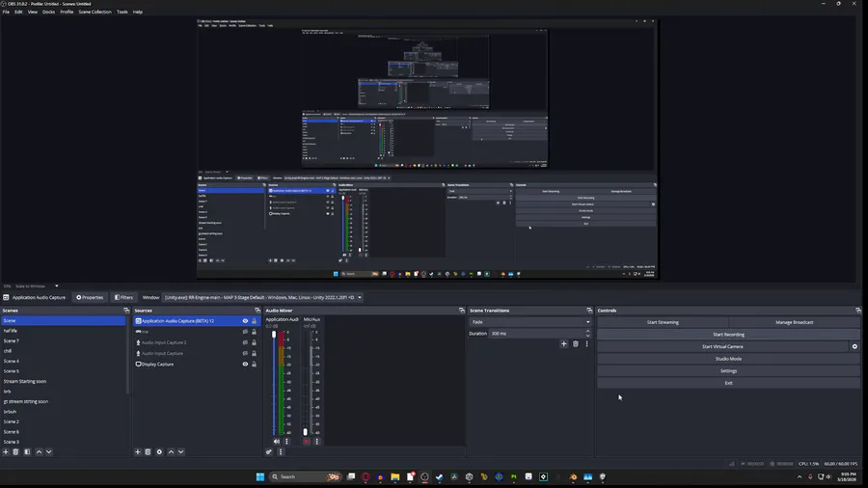Viewport: 868px width, 488px height.
Task: Show the hidden game capture source below the first row
Action: [245, 332]
